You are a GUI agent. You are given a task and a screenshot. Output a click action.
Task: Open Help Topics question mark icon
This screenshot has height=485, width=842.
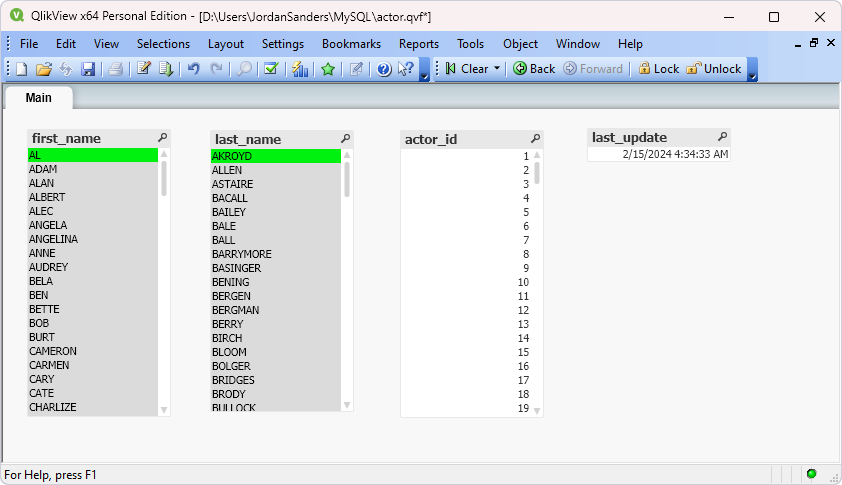384,69
